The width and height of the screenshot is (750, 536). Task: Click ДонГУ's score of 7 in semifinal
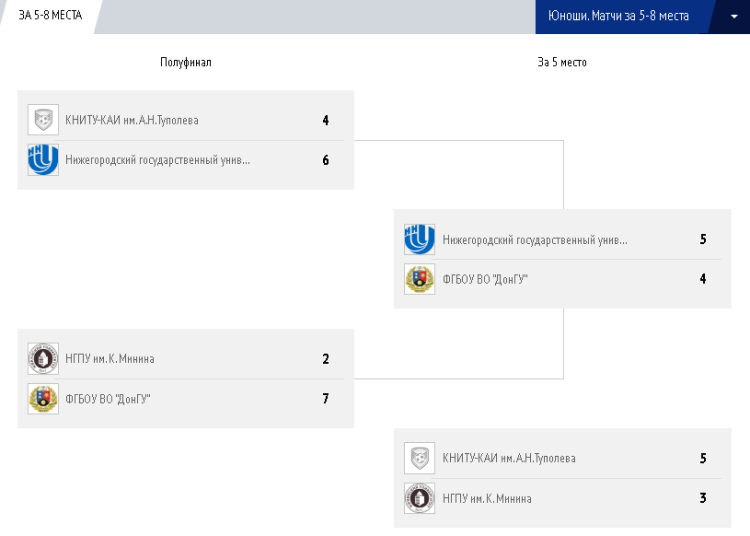(326, 399)
